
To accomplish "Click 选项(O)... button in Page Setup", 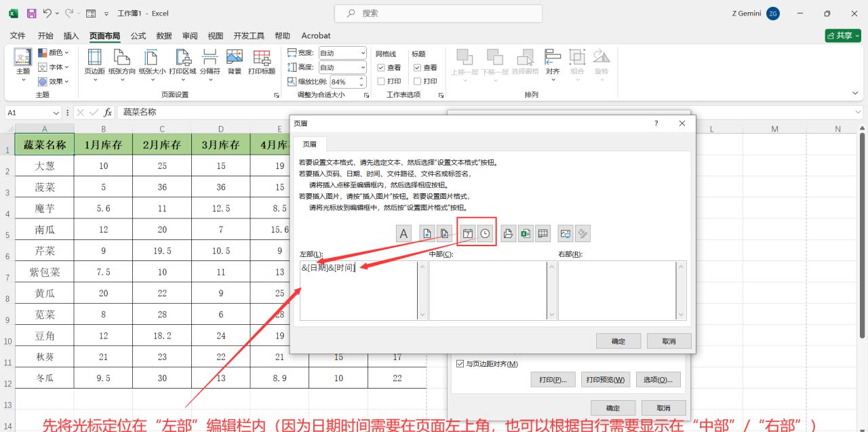I will click(x=658, y=380).
